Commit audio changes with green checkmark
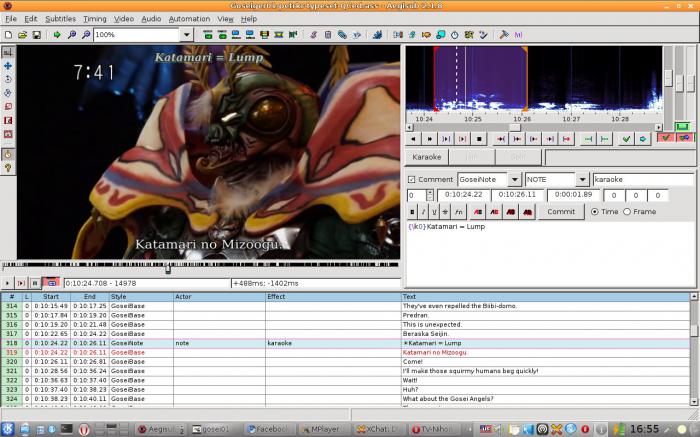Viewport: 700px width, 437px height. 626,139
